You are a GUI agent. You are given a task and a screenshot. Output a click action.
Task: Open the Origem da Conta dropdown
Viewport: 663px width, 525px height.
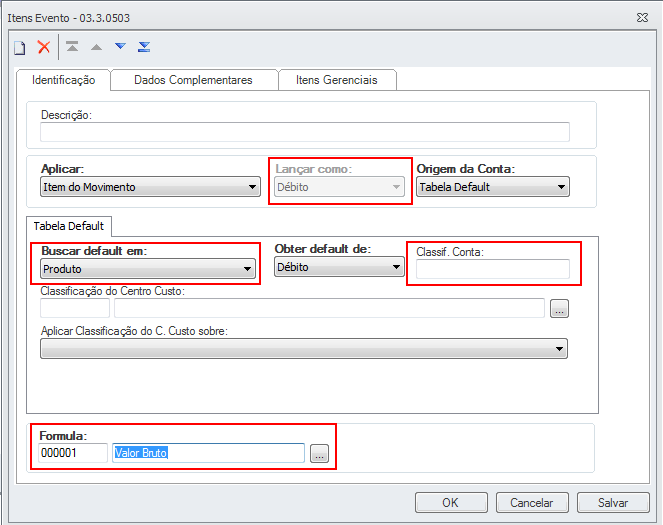(493, 187)
